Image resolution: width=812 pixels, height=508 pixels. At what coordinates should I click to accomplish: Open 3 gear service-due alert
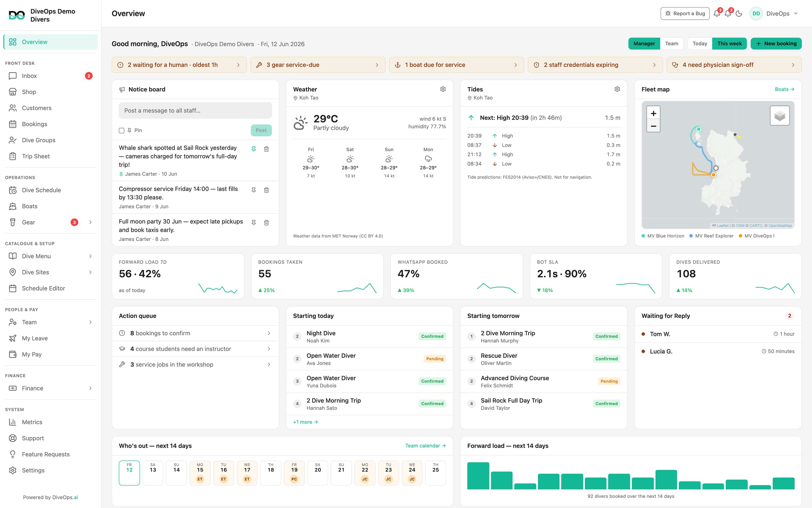[318, 65]
